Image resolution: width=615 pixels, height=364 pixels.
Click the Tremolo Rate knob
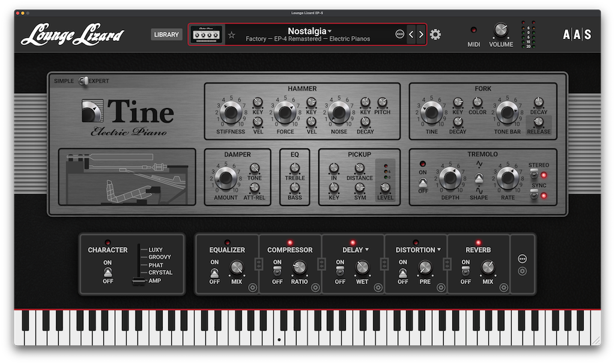tap(507, 178)
